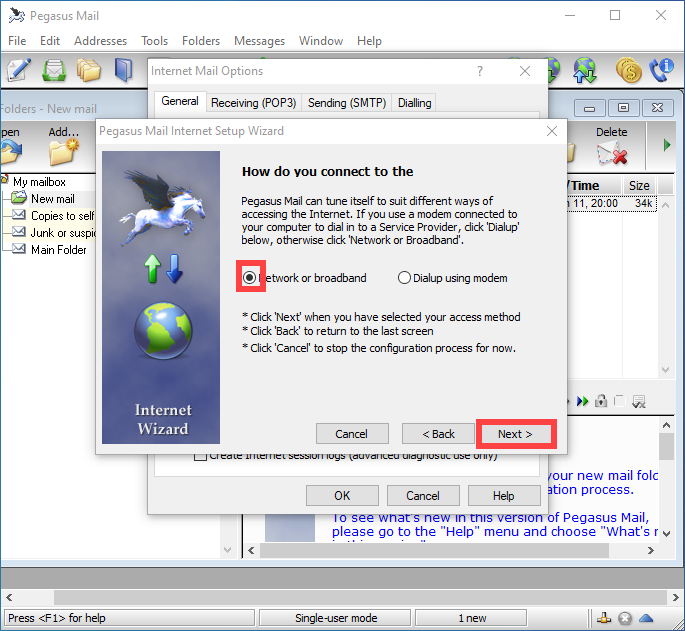Click Cancel in Internet Mail Options
This screenshot has height=631, width=685.
(423, 496)
